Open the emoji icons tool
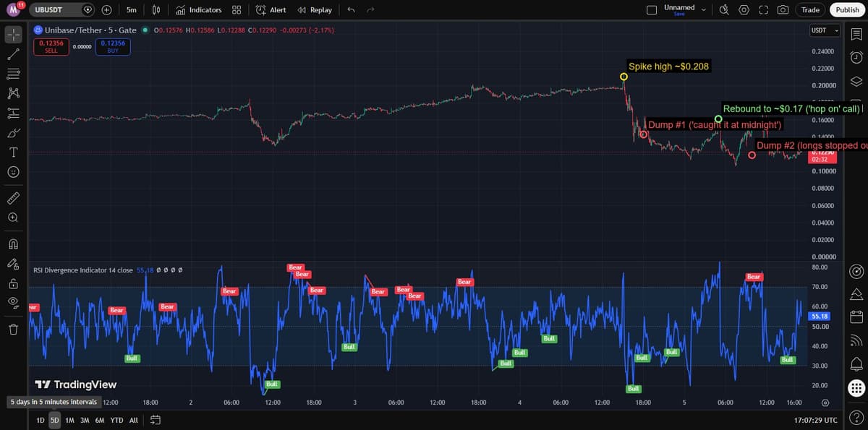Screen dimensions: 868x430 [x=12, y=172]
